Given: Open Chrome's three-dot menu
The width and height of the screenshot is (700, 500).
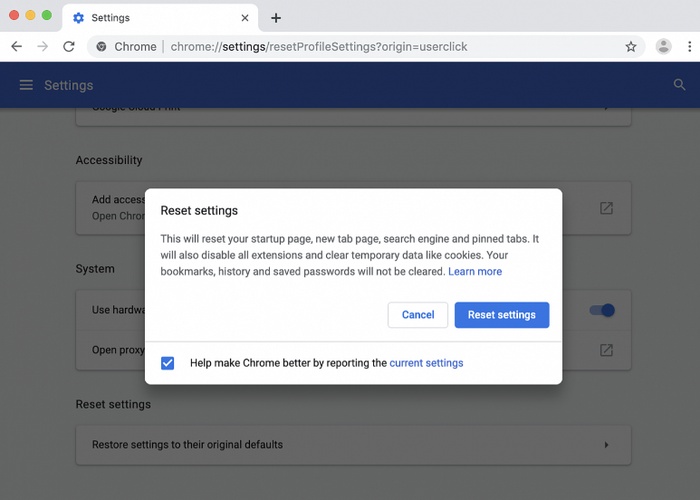Looking at the screenshot, I should coord(689,46).
